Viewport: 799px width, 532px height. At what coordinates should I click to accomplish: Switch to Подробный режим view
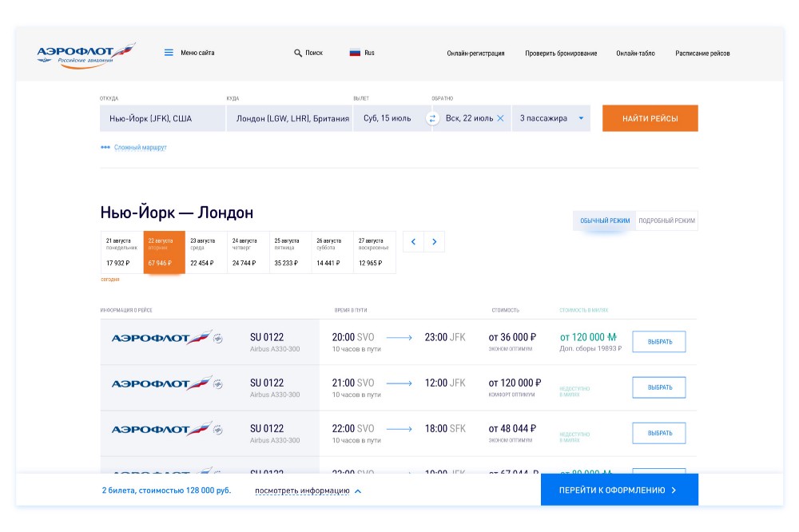(667, 221)
